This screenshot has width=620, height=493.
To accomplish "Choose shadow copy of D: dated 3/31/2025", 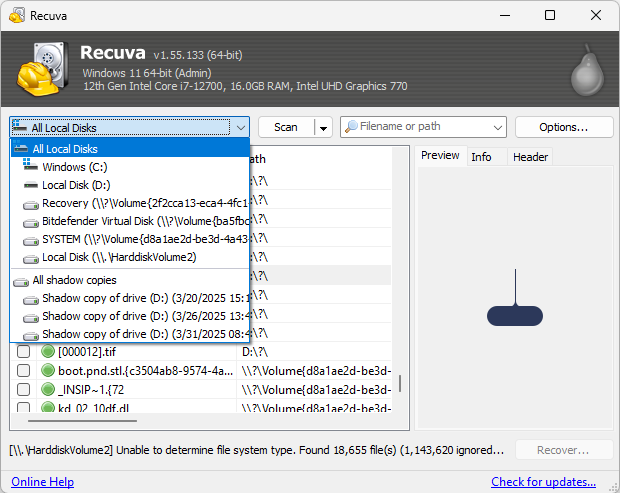I will coord(130,334).
